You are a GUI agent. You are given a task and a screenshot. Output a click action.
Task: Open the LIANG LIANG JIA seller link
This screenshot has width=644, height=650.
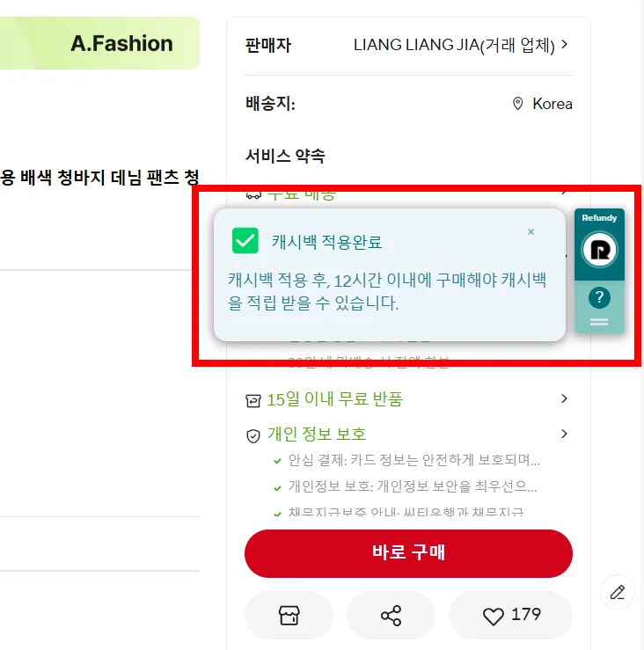(453, 45)
